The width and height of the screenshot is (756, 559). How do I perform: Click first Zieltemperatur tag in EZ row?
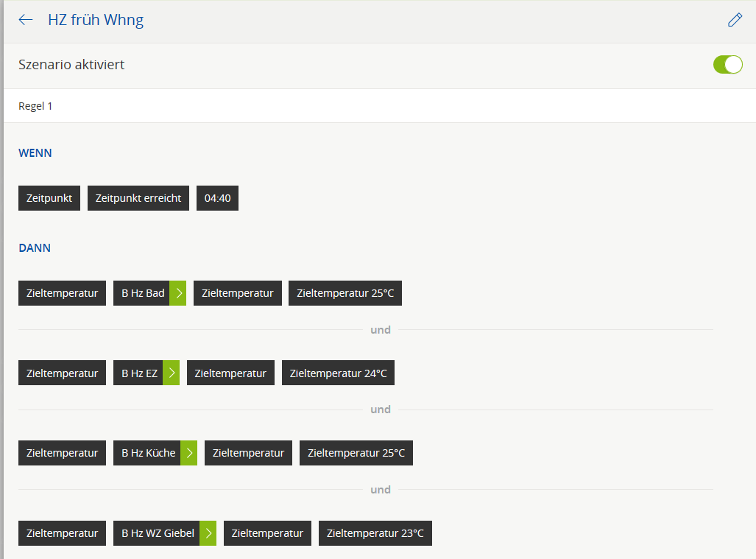[62, 373]
